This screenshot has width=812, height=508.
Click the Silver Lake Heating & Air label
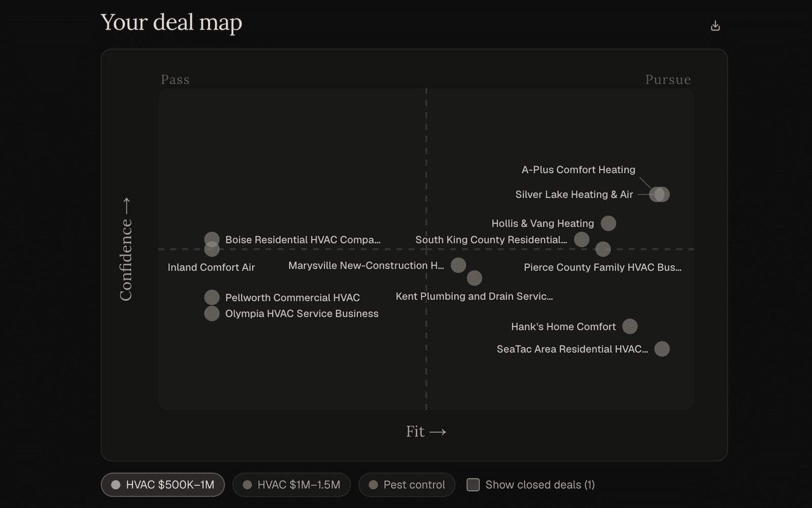[x=574, y=195]
